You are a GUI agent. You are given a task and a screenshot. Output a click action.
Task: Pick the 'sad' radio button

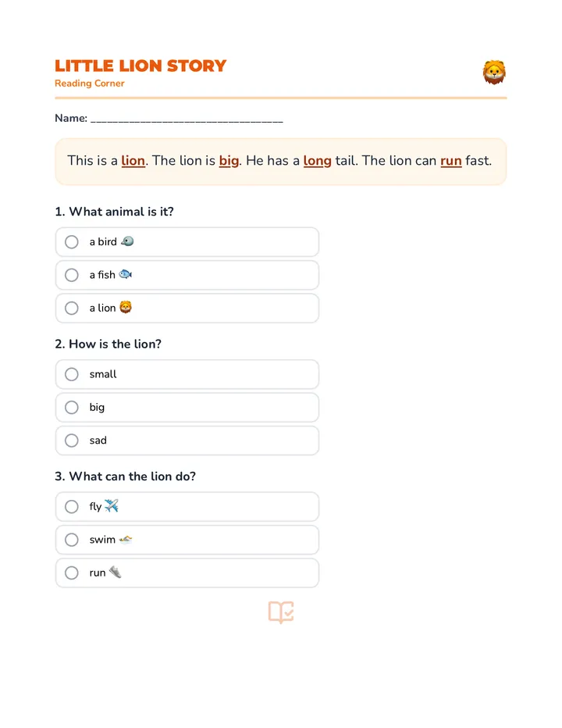[72, 440]
